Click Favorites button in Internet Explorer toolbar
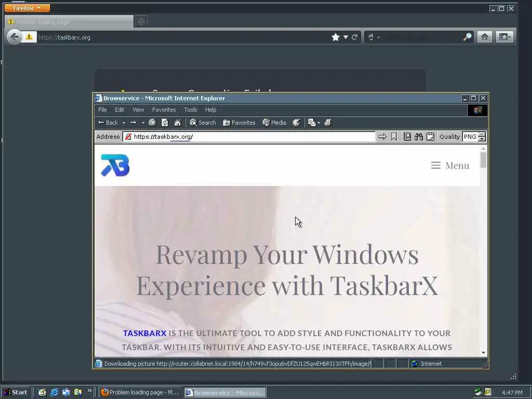The width and height of the screenshot is (532, 399). pyautogui.click(x=239, y=123)
